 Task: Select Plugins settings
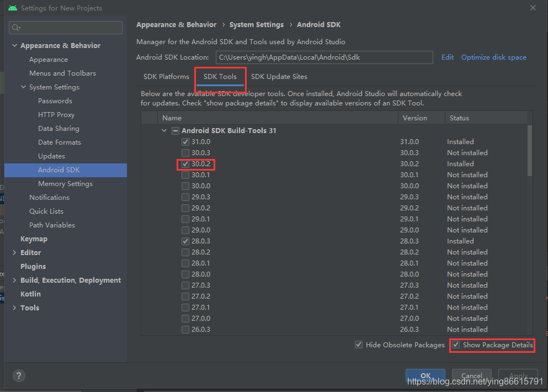point(33,267)
